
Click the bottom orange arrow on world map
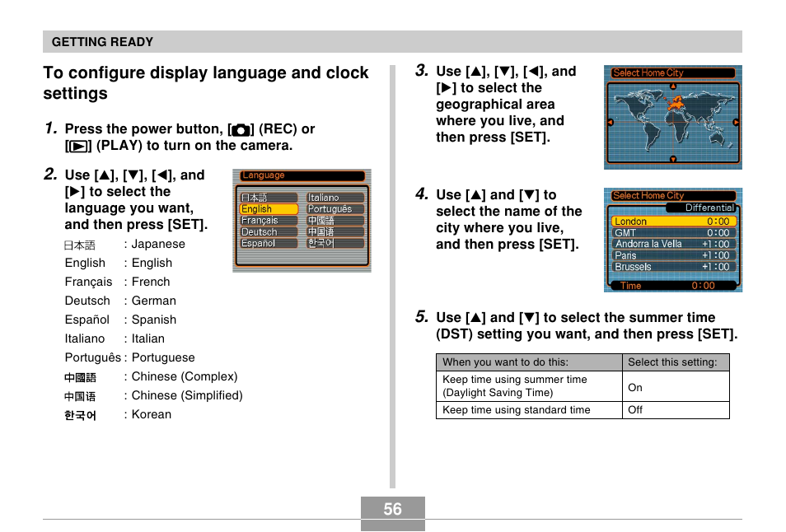coord(673,159)
